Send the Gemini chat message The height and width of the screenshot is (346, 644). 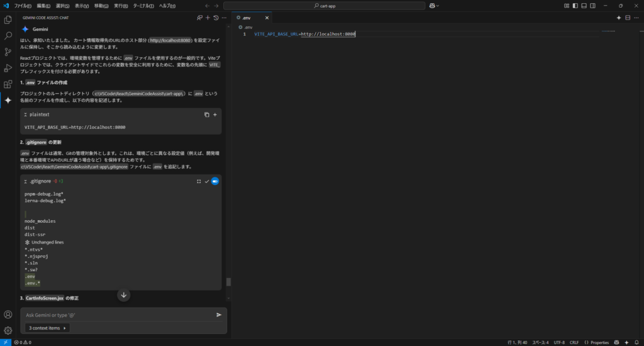point(219,315)
